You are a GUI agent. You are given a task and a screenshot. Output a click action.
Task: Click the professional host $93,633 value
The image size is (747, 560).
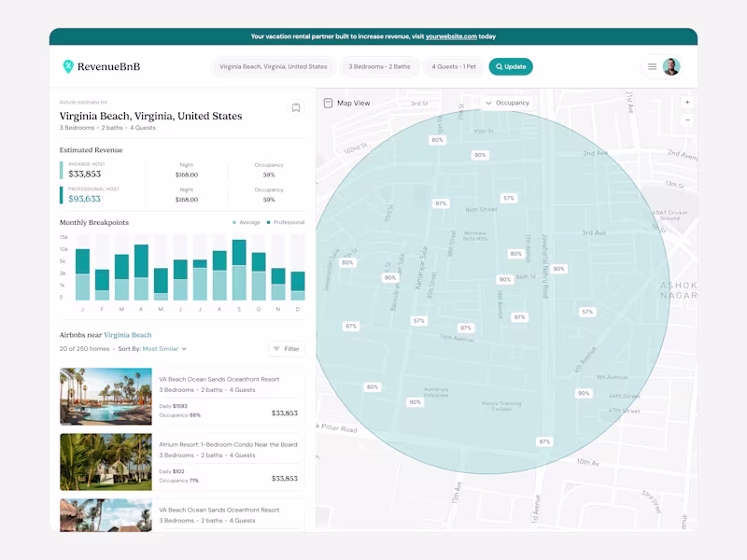[84, 199]
